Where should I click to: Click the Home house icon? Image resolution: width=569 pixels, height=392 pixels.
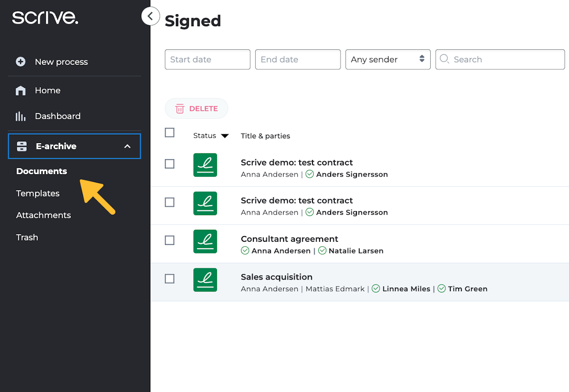20,91
